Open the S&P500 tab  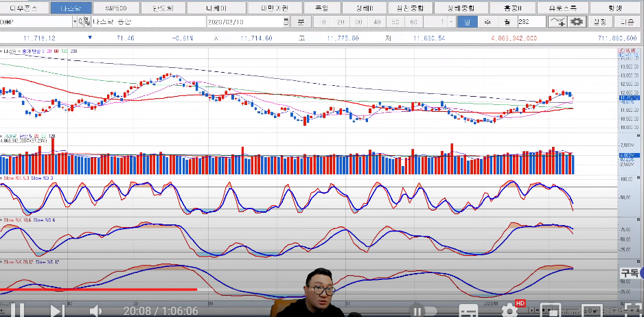115,8
